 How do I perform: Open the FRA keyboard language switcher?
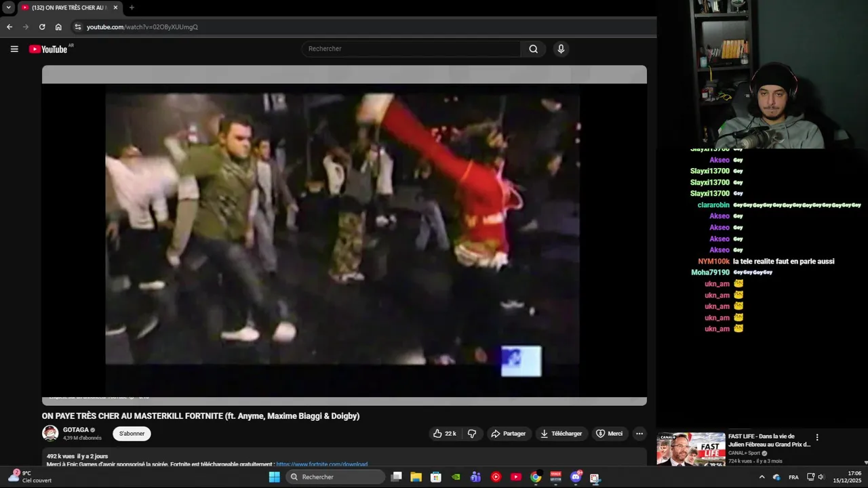pyautogui.click(x=793, y=477)
